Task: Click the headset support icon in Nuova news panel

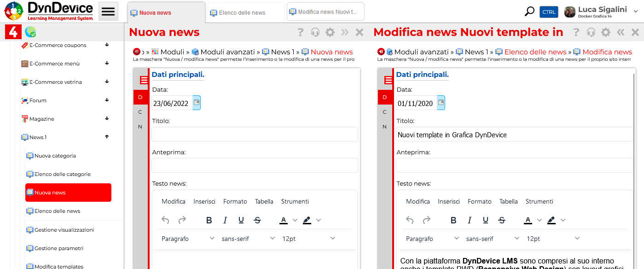Action: point(315,32)
